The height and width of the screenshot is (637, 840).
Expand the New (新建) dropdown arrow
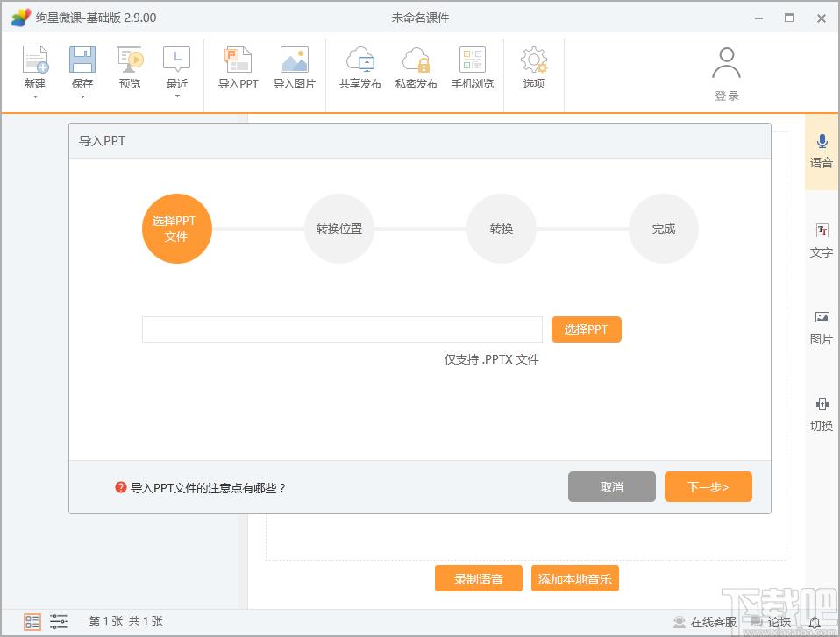(x=35, y=96)
